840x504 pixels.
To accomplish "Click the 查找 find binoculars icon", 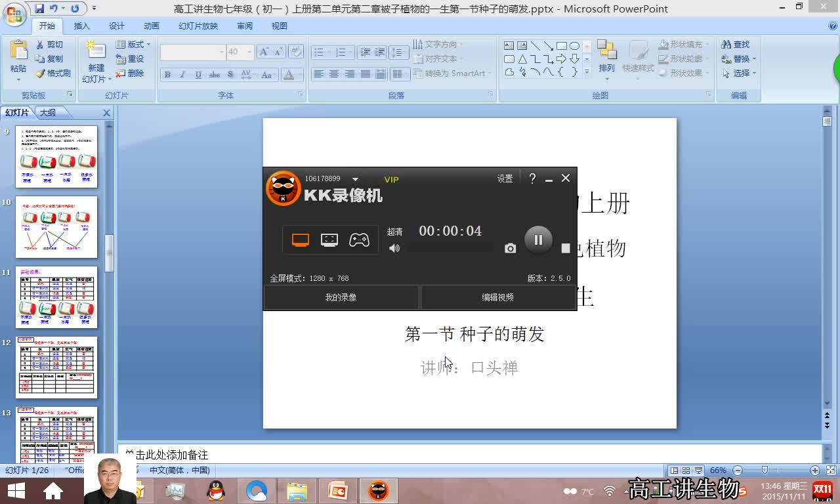I will coord(726,44).
